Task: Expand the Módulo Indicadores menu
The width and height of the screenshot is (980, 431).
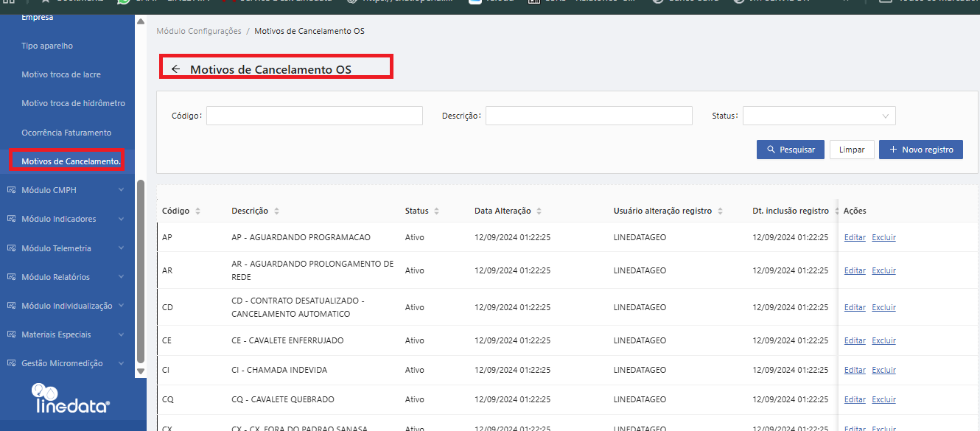Action: 121,219
